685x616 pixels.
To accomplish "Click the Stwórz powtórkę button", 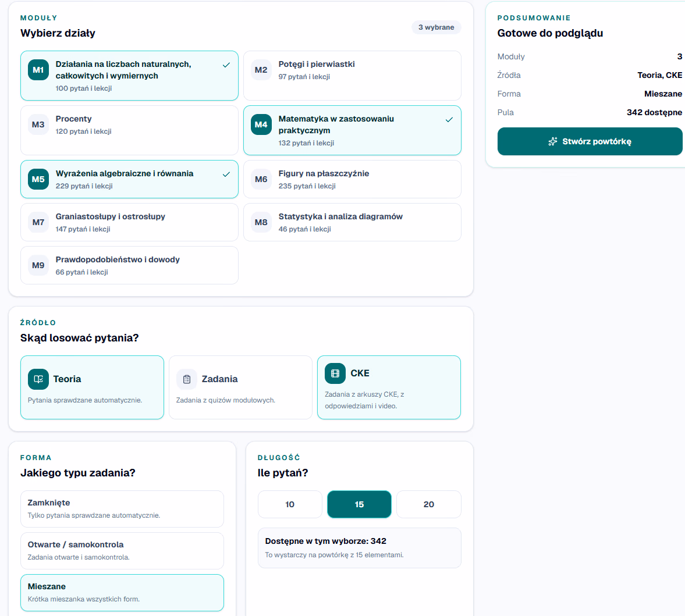I will point(590,141).
